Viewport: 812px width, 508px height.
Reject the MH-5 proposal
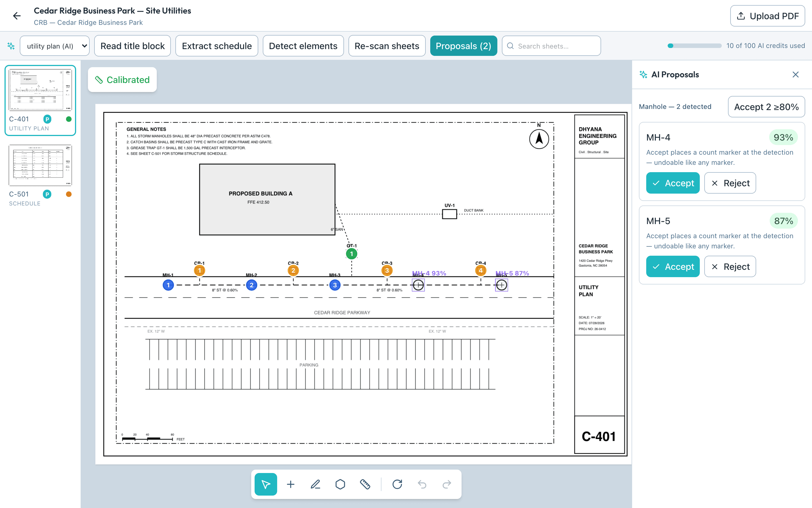point(730,267)
